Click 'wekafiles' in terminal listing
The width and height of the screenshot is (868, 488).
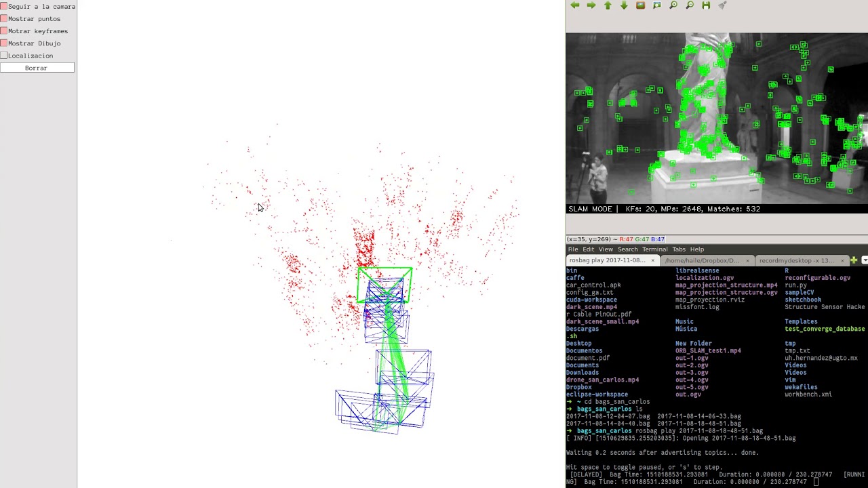801,387
